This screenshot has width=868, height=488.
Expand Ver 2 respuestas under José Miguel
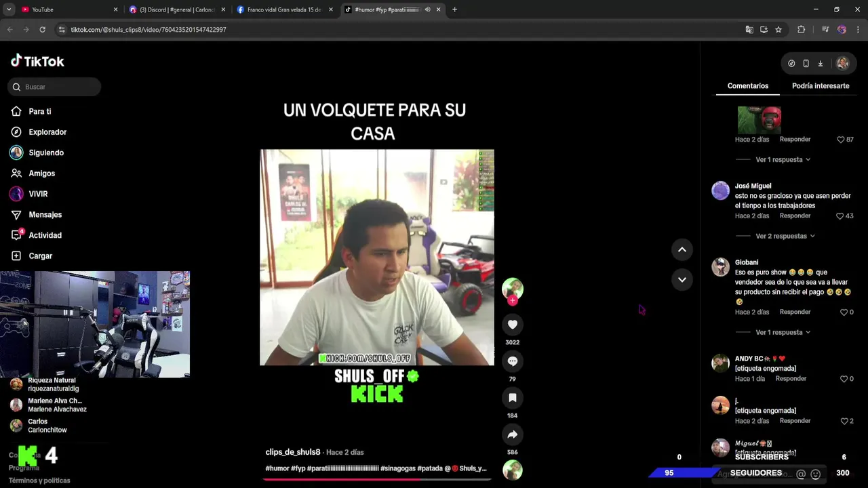pyautogui.click(x=785, y=237)
